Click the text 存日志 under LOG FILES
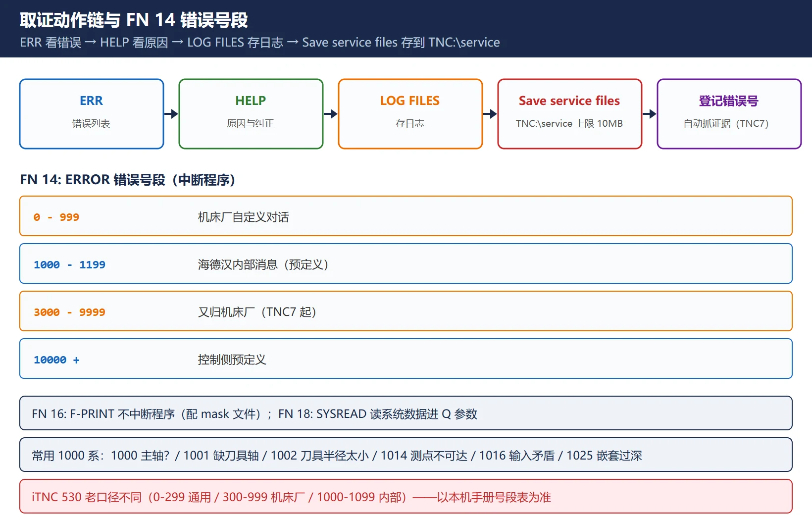This screenshot has width=812, height=515. [x=410, y=123]
